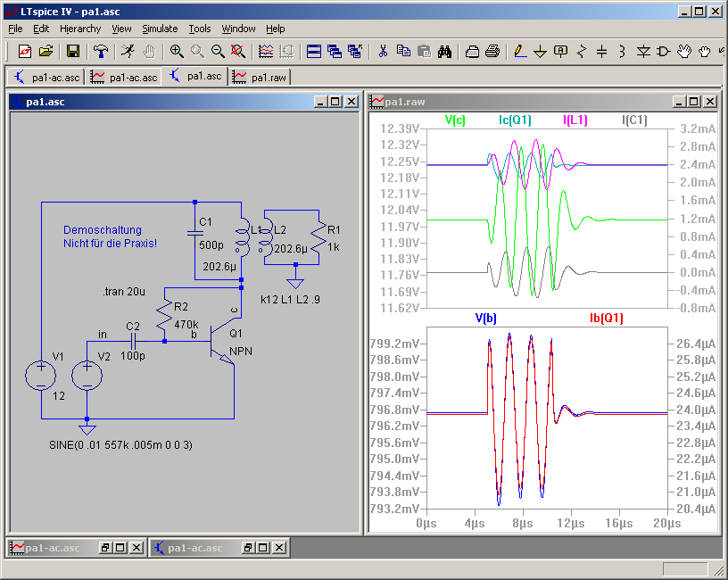The height and width of the screenshot is (580, 728).
Task: Click the V(c) trace label
Action: click(455, 120)
